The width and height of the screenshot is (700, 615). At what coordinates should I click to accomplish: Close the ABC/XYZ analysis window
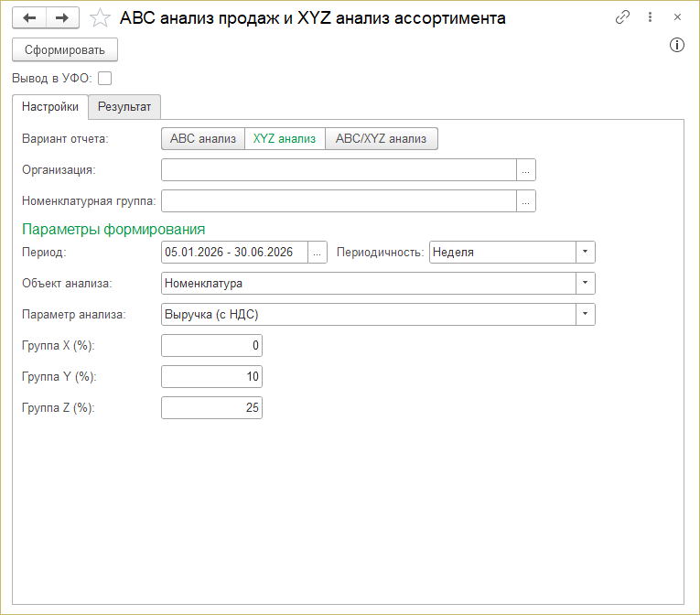(x=677, y=17)
